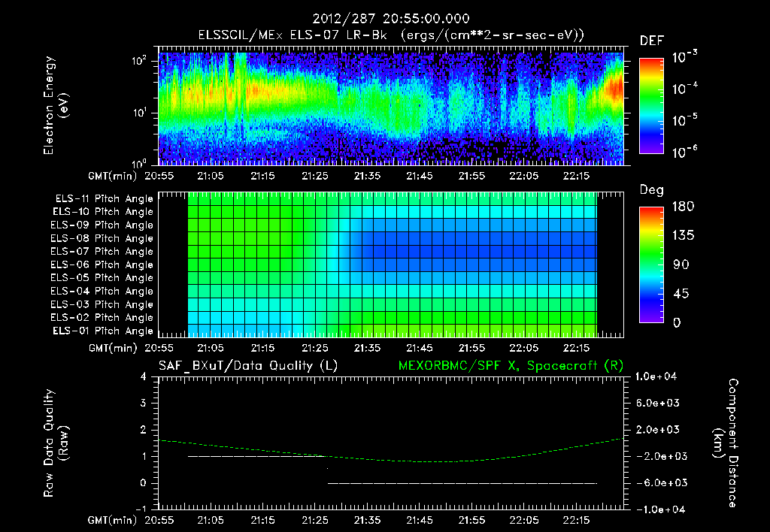Select the ELS-01 Pitch Angle row label

(x=103, y=331)
